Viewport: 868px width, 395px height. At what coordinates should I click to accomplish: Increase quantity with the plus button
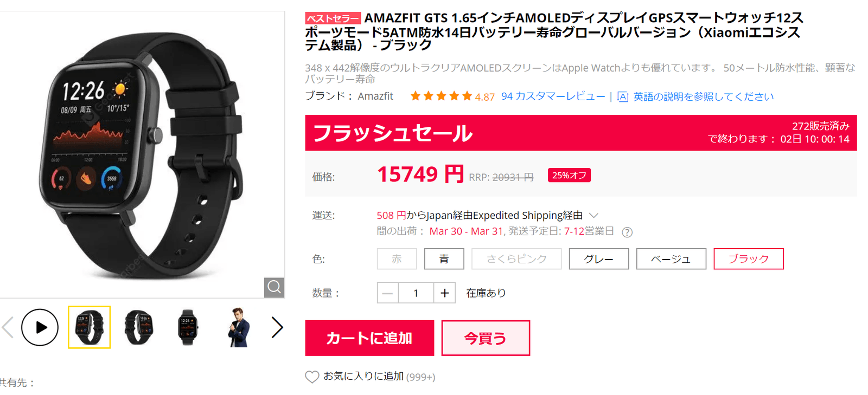click(x=444, y=293)
